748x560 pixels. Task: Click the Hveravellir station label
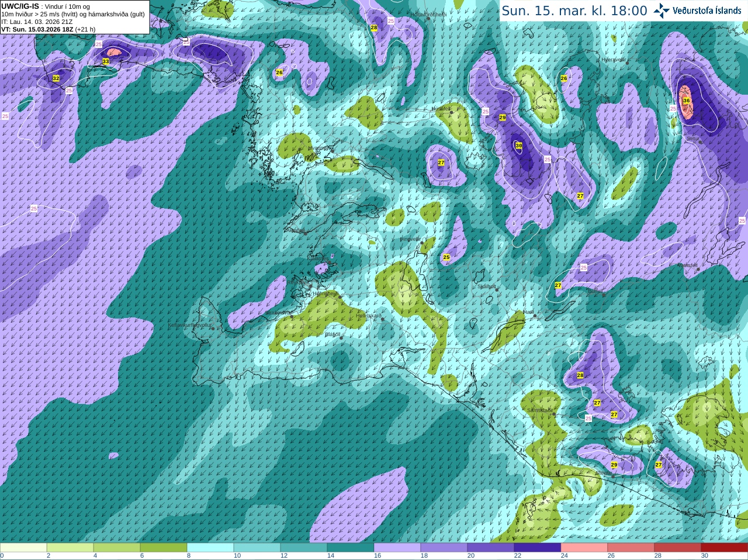coord(614,60)
